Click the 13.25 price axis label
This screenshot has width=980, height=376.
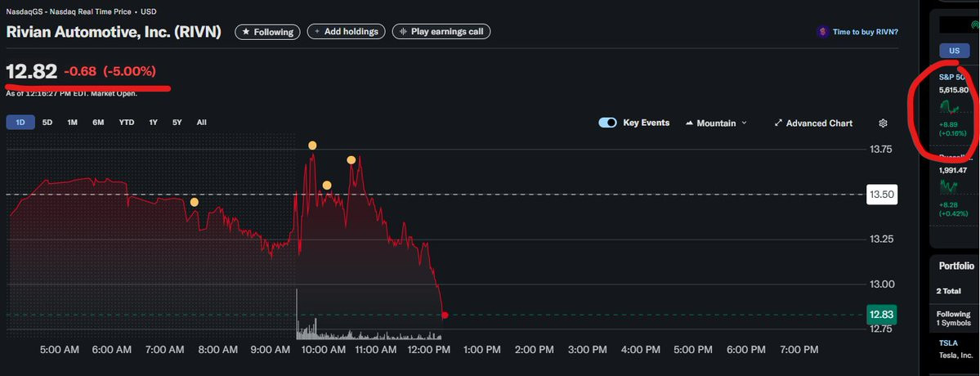pos(882,239)
